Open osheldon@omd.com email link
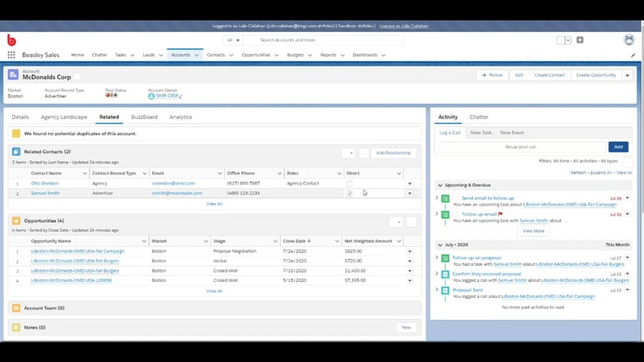644x362 pixels. tap(173, 184)
